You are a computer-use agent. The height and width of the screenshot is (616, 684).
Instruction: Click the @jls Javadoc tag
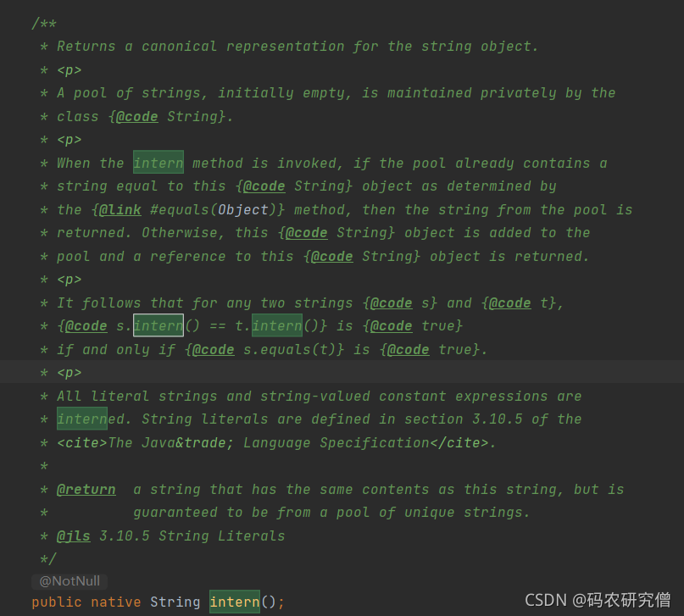tap(73, 536)
